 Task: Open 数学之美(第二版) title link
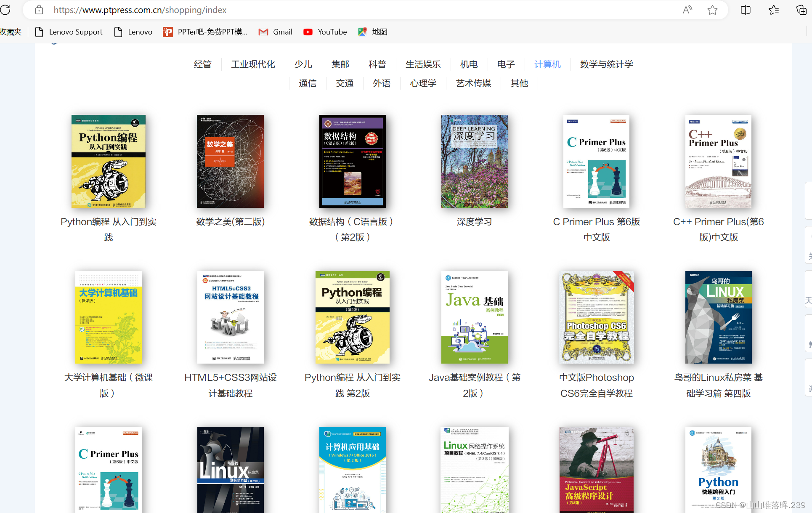point(231,222)
